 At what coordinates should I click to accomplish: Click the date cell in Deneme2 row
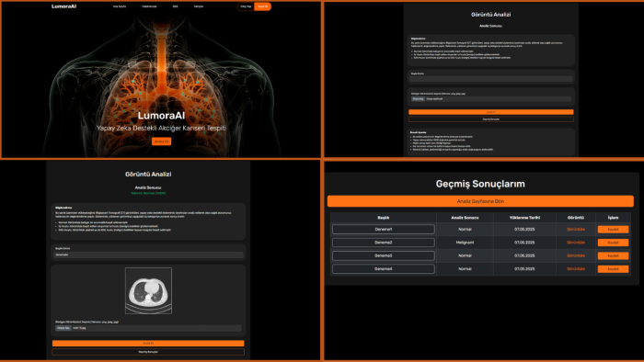click(x=524, y=243)
